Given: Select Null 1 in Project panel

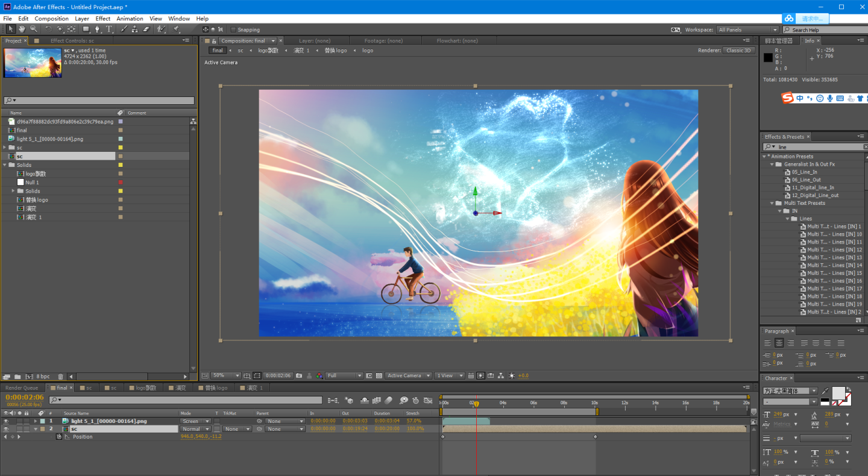Looking at the screenshot, I should (32, 182).
